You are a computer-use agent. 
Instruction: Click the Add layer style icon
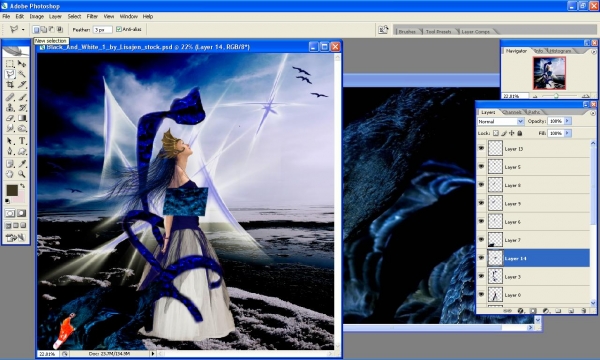point(520,311)
